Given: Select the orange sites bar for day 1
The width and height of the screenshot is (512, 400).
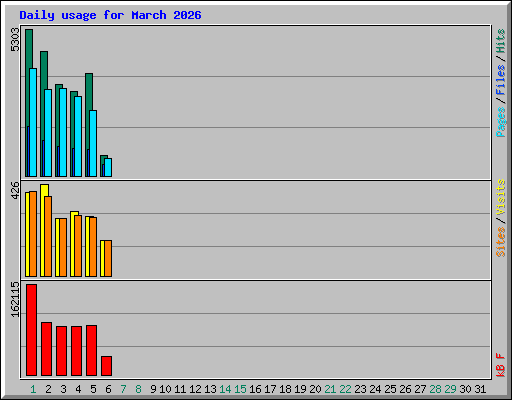Looking at the screenshot, I should point(33,234).
